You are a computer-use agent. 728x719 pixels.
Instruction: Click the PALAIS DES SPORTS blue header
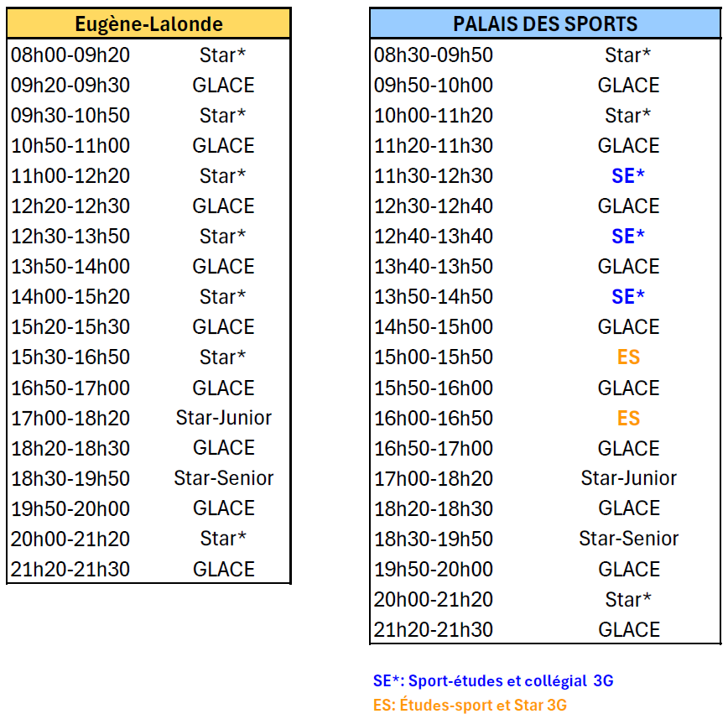click(545, 23)
